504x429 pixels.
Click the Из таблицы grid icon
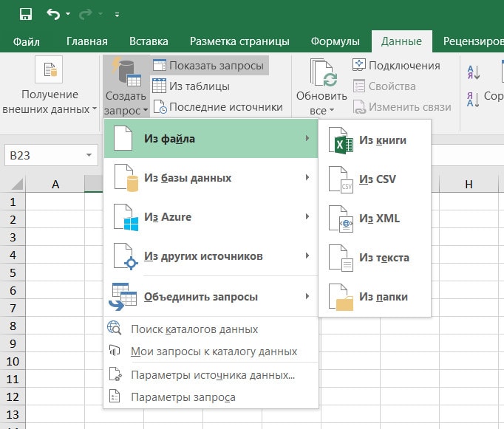coord(159,86)
